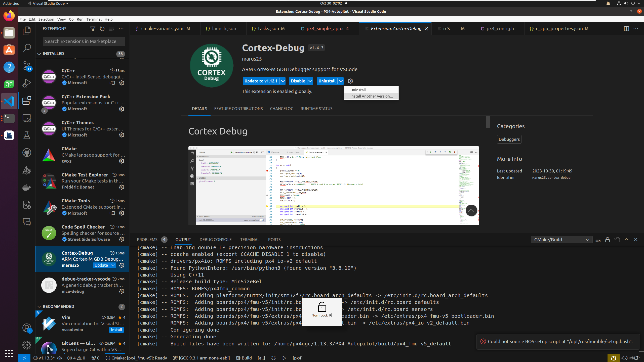
Task: Open the remote window indicator
Action: coord(24,358)
